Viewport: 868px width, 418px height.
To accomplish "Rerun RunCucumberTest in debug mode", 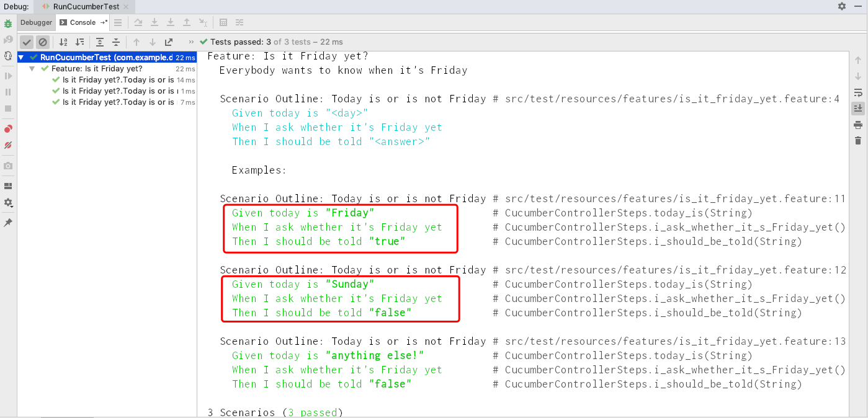I will (8, 24).
